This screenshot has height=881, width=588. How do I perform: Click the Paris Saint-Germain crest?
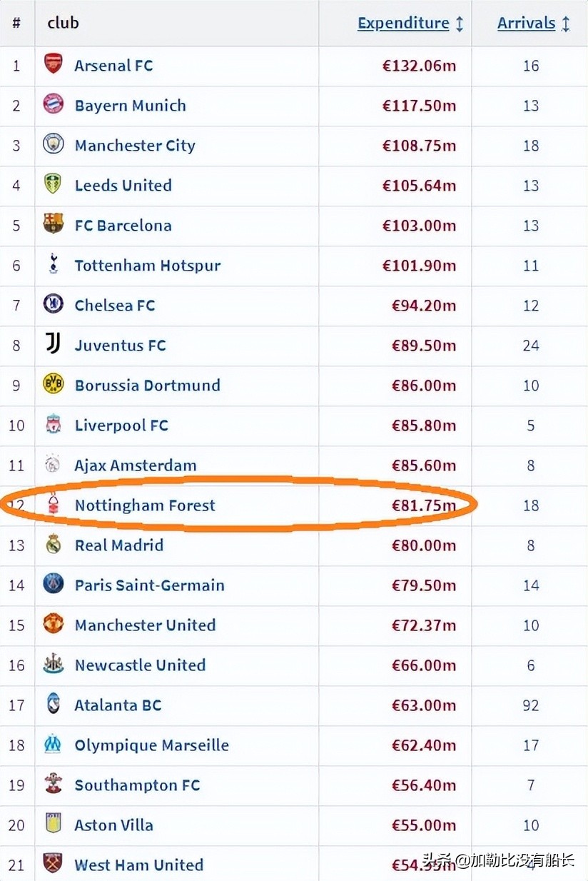[x=53, y=584]
